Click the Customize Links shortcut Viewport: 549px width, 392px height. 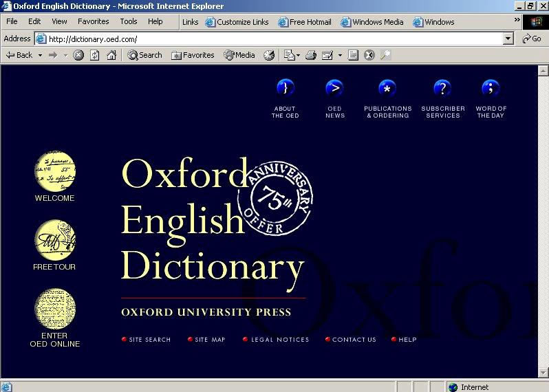237,22
